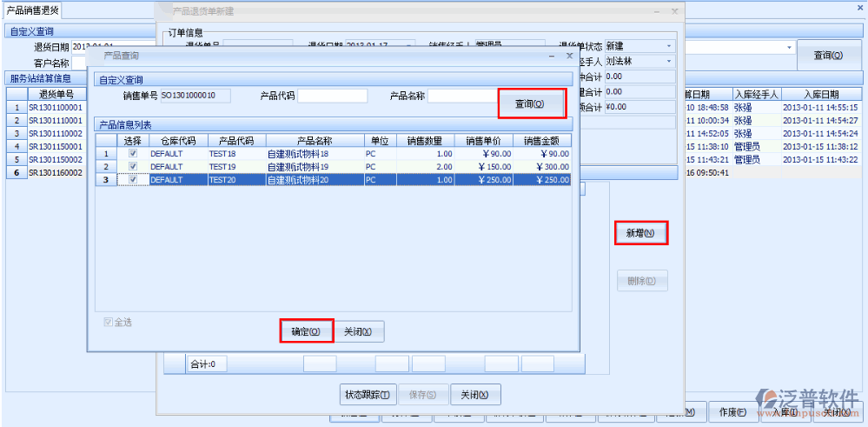Screen dimensions: 868x427
Task: Click entry date 2013-01-11 14:55:15
Action: (821, 108)
